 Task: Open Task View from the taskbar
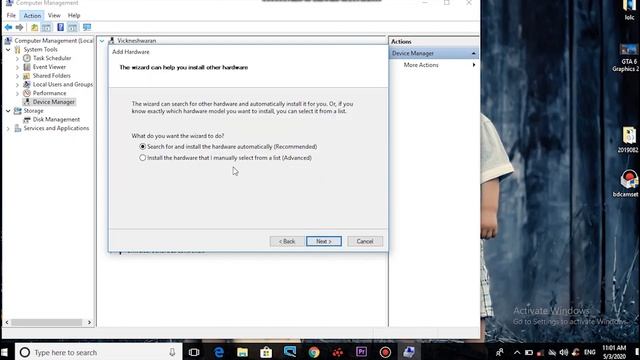[194, 352]
